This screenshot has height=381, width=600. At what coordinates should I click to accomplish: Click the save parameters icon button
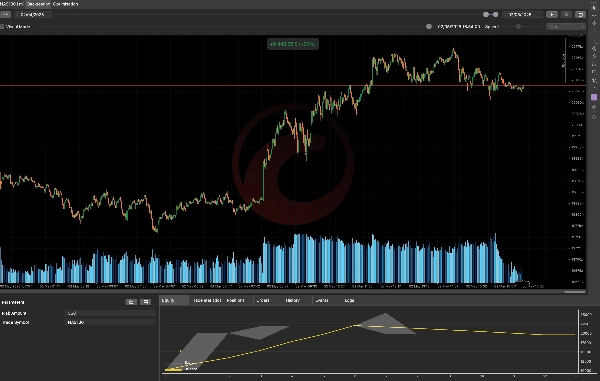pyautogui.click(x=145, y=302)
